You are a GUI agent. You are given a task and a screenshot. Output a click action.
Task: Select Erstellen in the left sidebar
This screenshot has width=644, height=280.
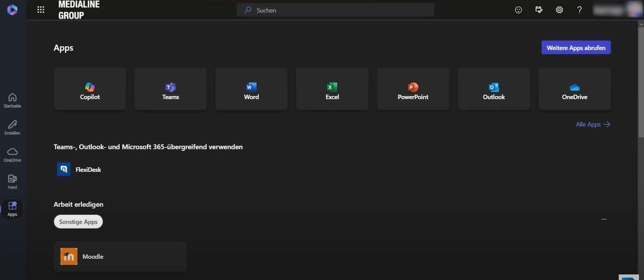pyautogui.click(x=12, y=127)
